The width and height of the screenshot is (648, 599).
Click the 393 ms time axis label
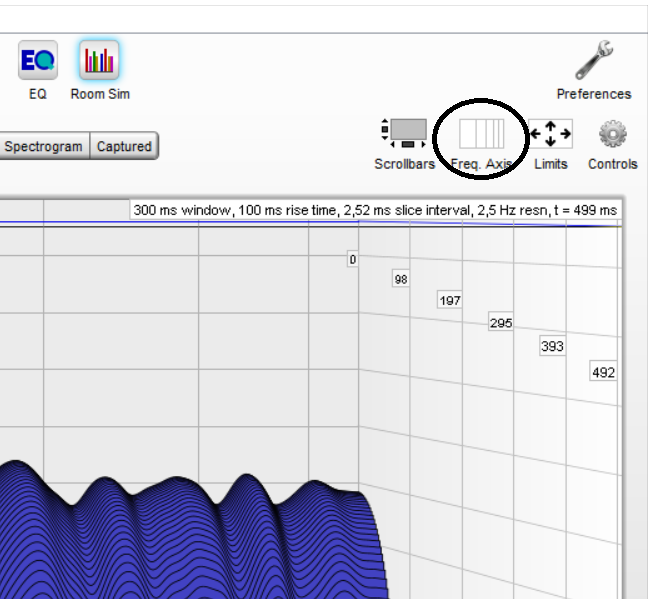pos(552,347)
